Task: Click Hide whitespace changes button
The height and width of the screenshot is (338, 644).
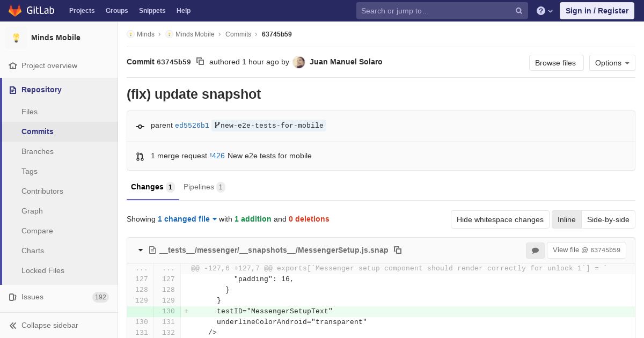Action: (x=500, y=219)
